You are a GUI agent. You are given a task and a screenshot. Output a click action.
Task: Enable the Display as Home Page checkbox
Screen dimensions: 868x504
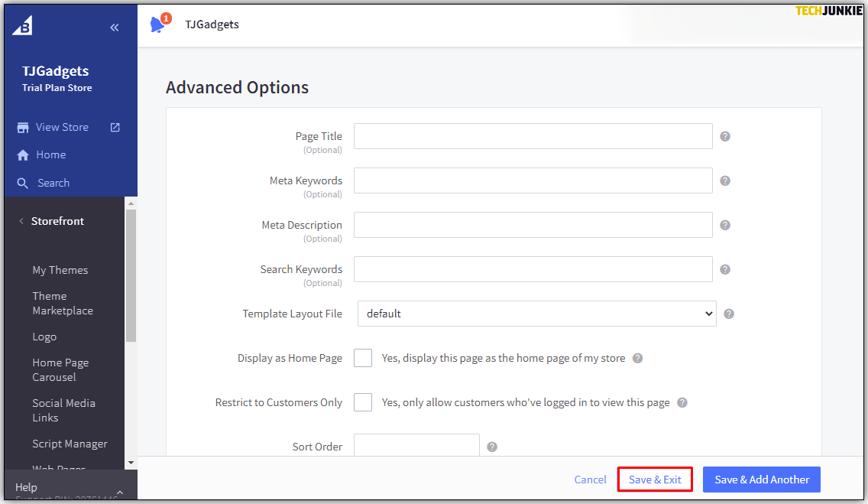[x=363, y=358]
